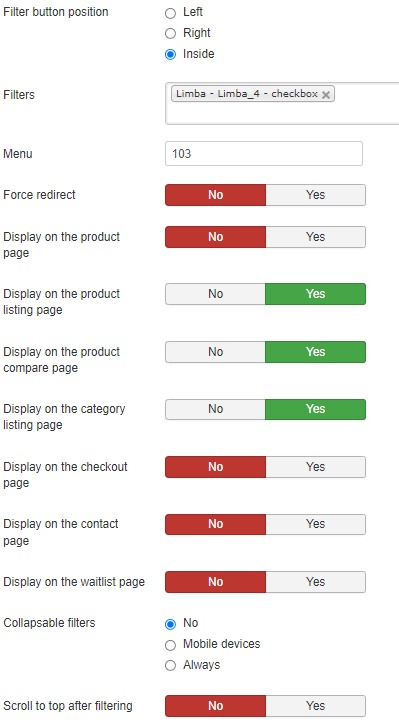Viewport: 399px width, 724px height.
Task: Select Mobile devices for collapsable filters
Action: pos(170,645)
